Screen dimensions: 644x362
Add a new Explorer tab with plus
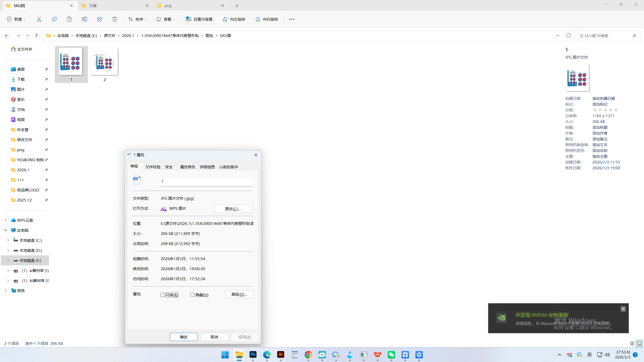tap(237, 6)
